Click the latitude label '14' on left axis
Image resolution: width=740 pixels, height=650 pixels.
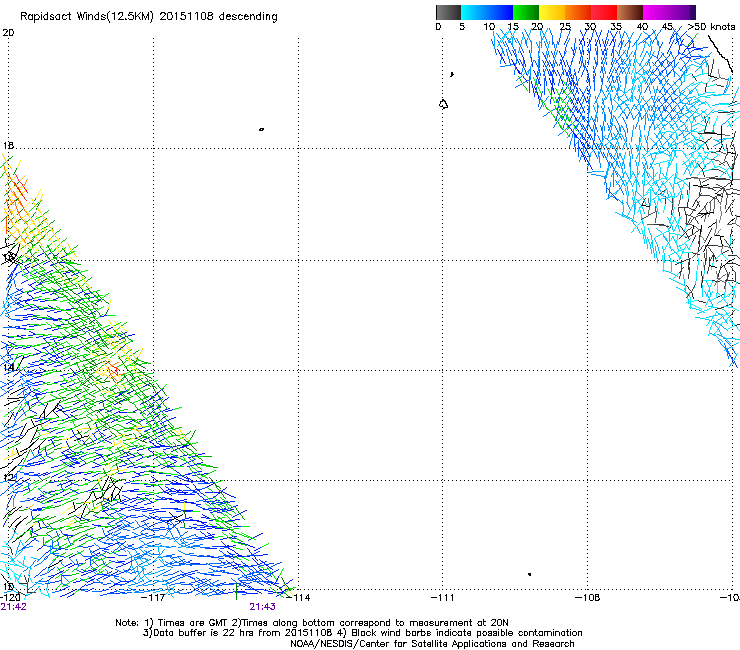8,367
